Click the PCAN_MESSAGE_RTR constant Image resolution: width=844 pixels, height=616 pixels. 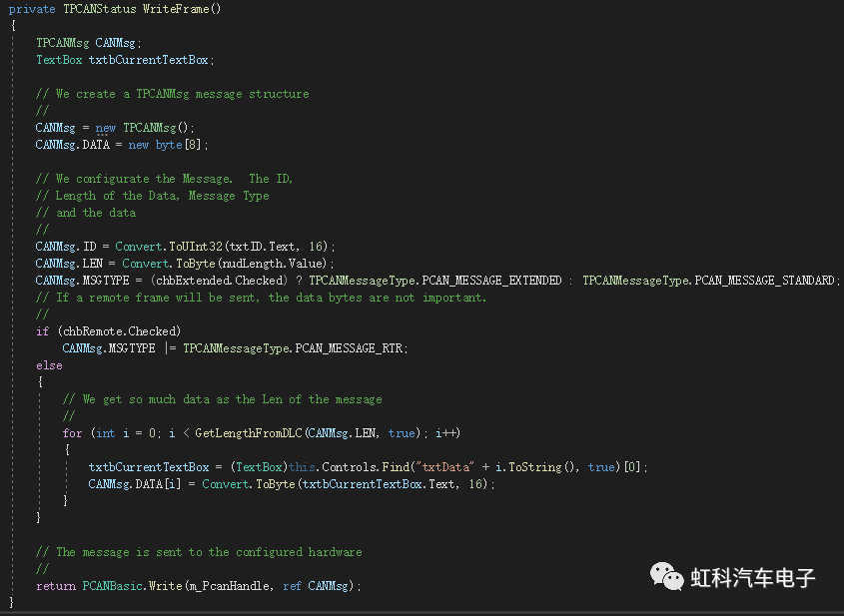[x=349, y=348]
